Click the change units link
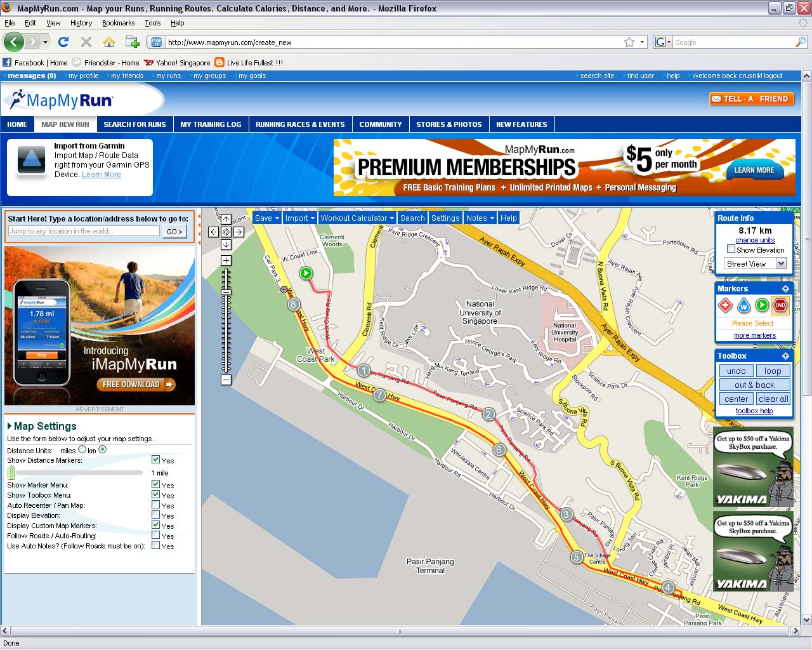This screenshot has height=650, width=812. pos(755,240)
